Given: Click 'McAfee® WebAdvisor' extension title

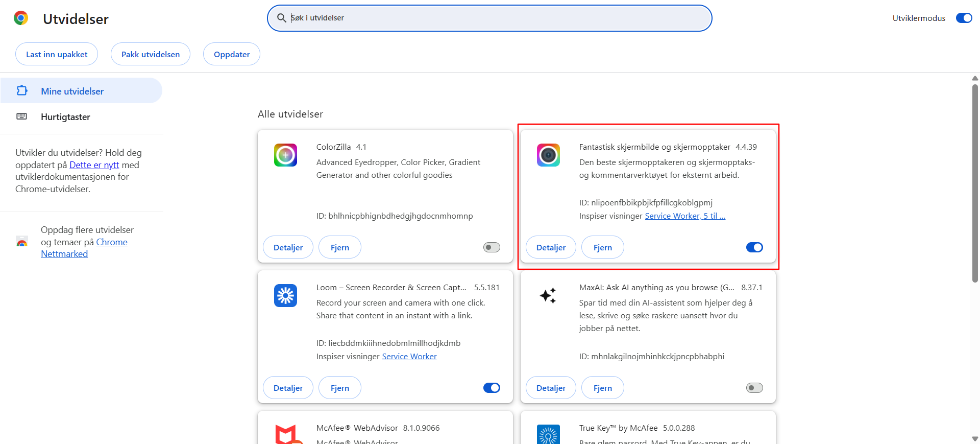Looking at the screenshot, I should [x=357, y=428].
